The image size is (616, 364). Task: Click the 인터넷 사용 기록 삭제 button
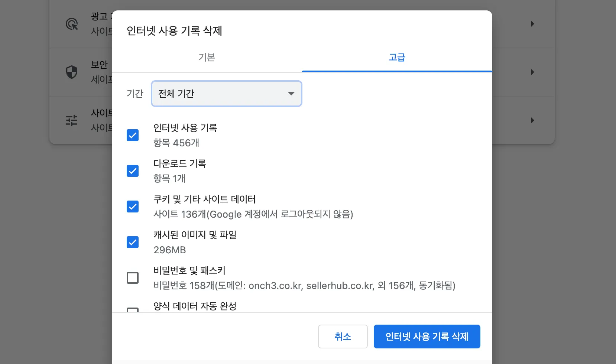pos(427,337)
